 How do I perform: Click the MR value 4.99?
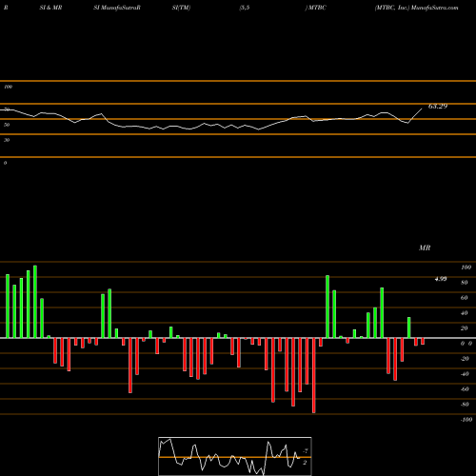tap(441, 279)
